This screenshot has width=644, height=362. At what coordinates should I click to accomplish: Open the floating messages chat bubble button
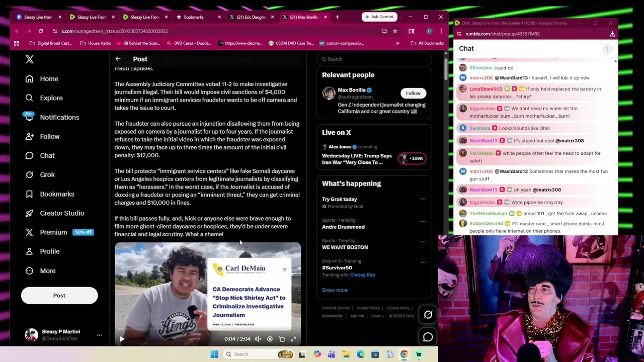coord(428,337)
